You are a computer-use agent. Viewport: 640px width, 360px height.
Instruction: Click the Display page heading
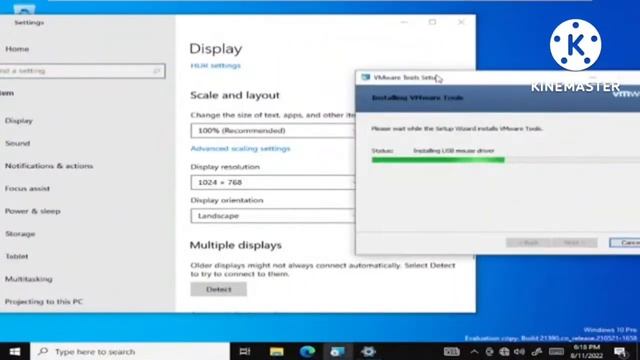coord(216,49)
